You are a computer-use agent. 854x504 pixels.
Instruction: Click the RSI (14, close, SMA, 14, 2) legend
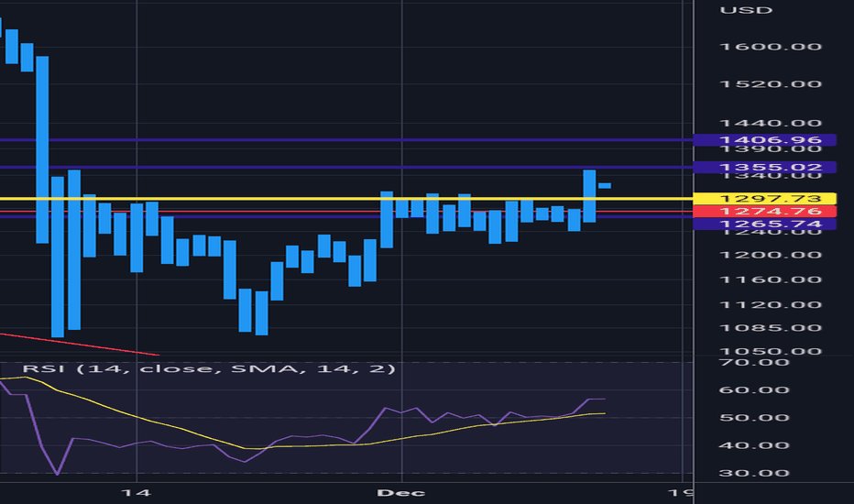209,369
